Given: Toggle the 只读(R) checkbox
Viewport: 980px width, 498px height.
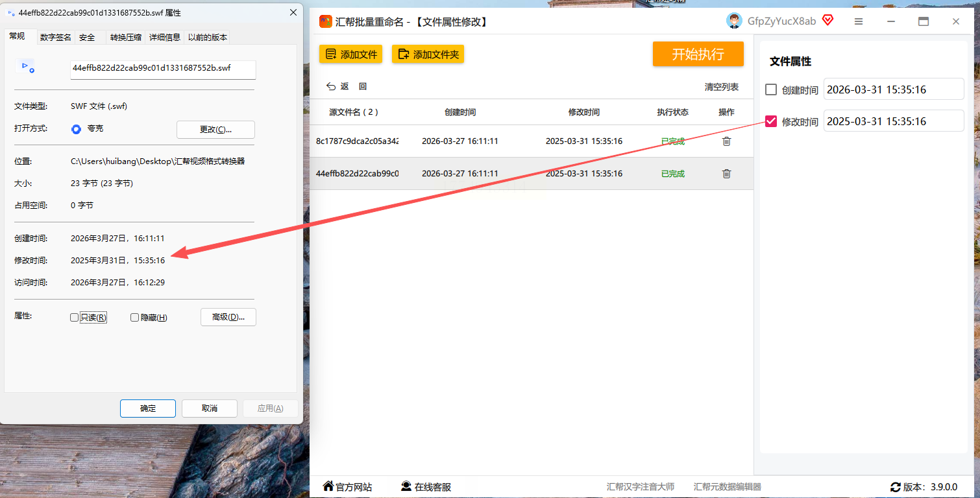Looking at the screenshot, I should [74, 318].
